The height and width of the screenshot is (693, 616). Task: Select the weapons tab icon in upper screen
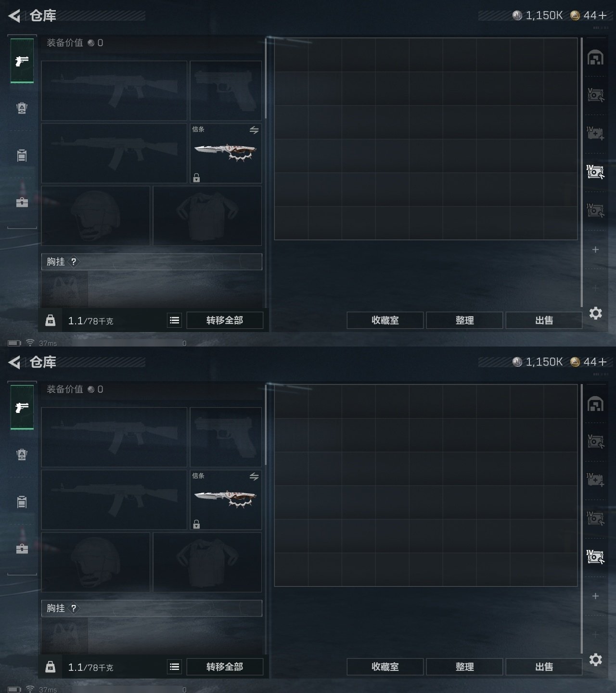pyautogui.click(x=22, y=61)
